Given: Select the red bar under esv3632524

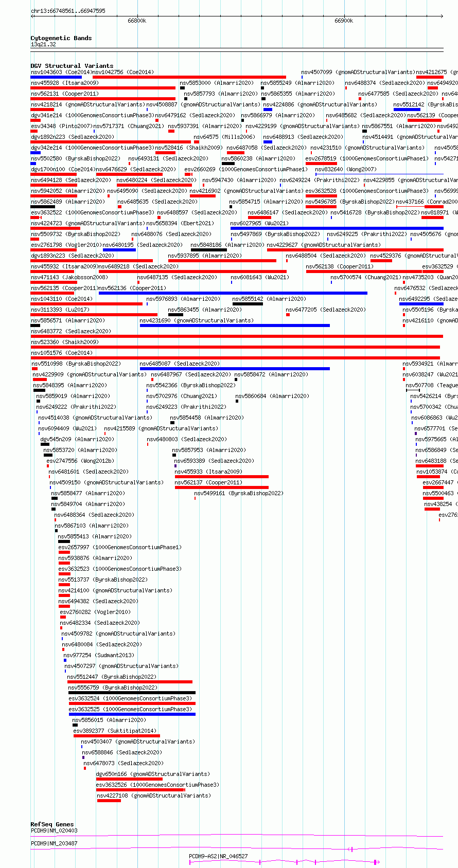Looking at the screenshot, I should pos(132,703).
